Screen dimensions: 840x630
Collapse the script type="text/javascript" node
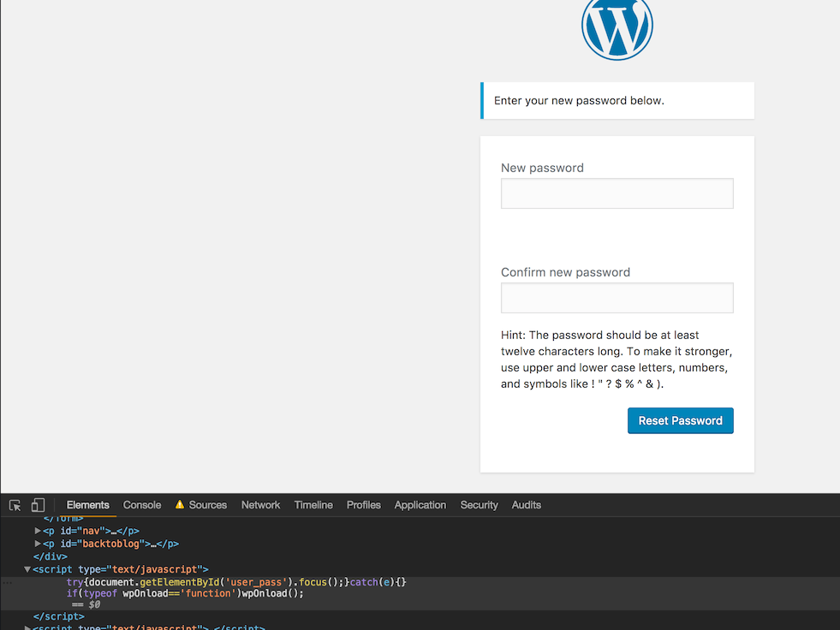(x=27, y=569)
